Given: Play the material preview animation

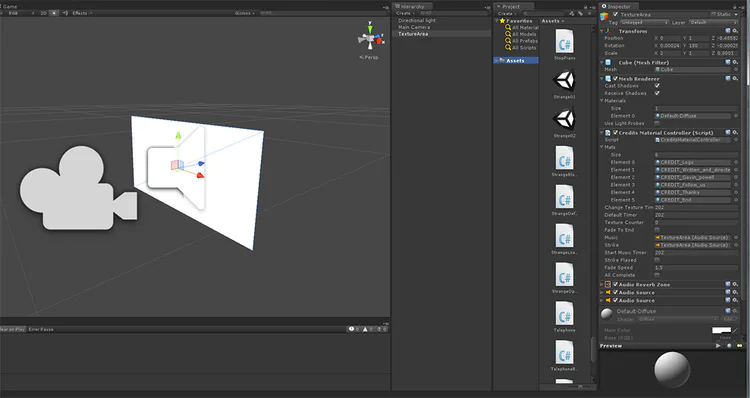Looking at the screenshot, I should click(x=718, y=345).
